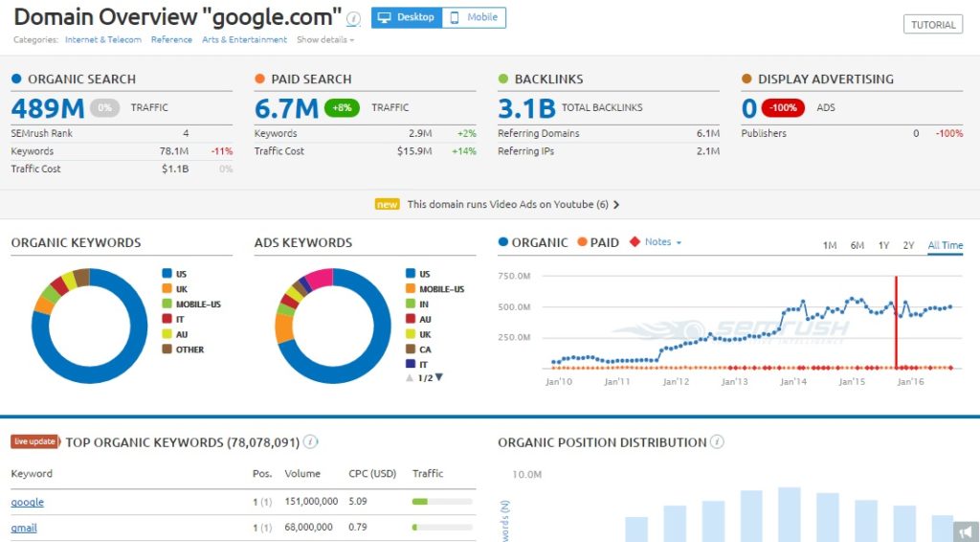
Task: Click the US swatch in Organic Keywords legend
Action: click(167, 273)
